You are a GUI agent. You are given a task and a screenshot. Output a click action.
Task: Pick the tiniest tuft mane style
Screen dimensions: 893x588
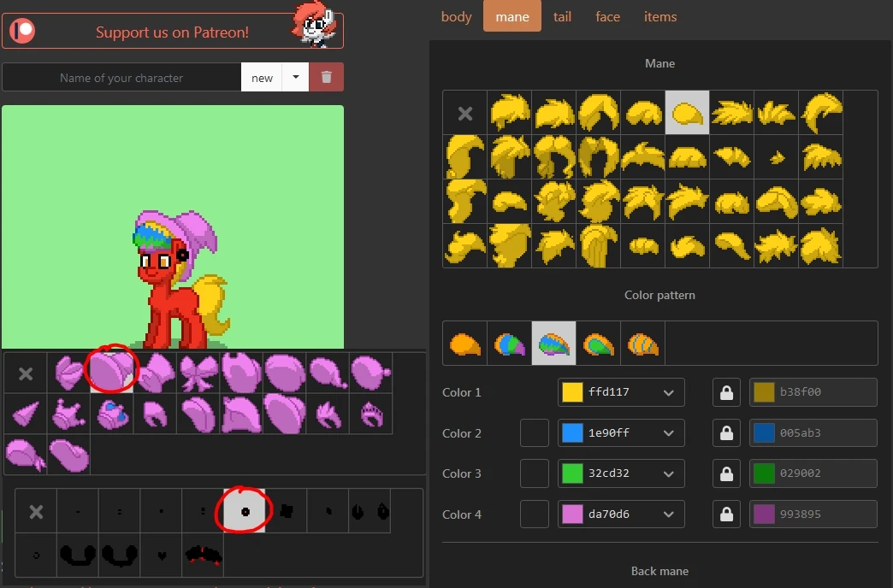[x=777, y=157]
